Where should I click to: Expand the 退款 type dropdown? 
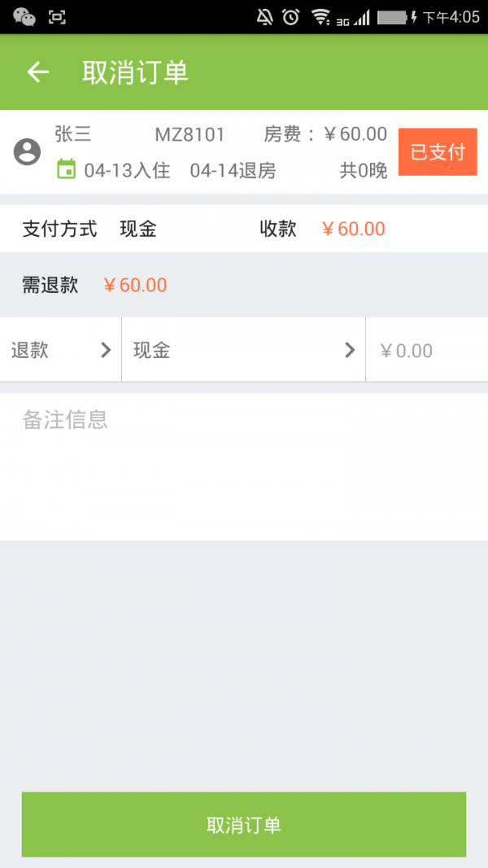coord(61,350)
